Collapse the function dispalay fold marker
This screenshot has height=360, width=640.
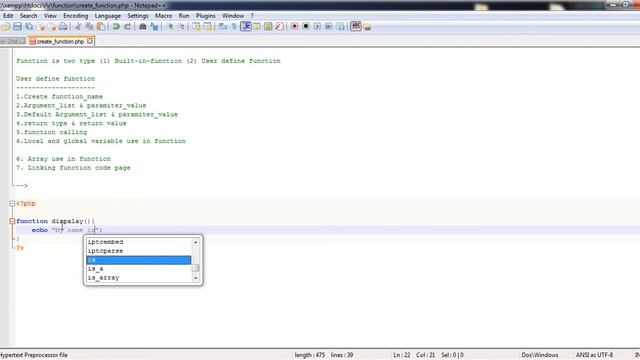[12, 221]
